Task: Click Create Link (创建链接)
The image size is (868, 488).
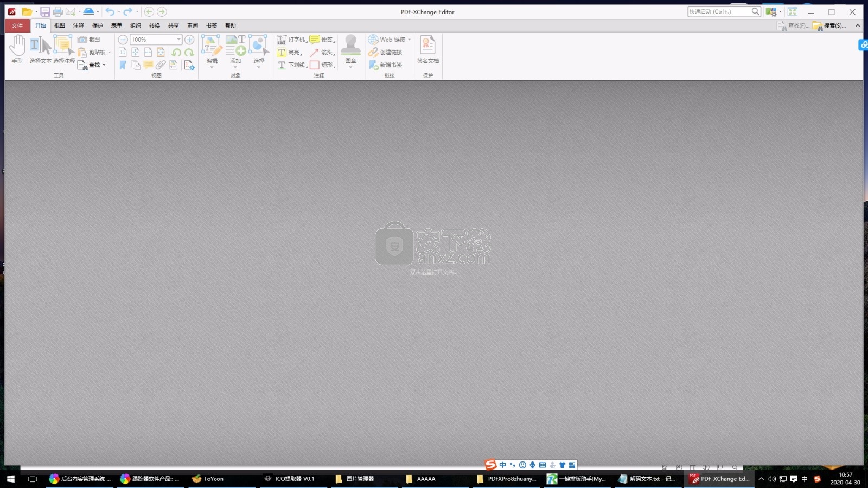Action: 386,52
